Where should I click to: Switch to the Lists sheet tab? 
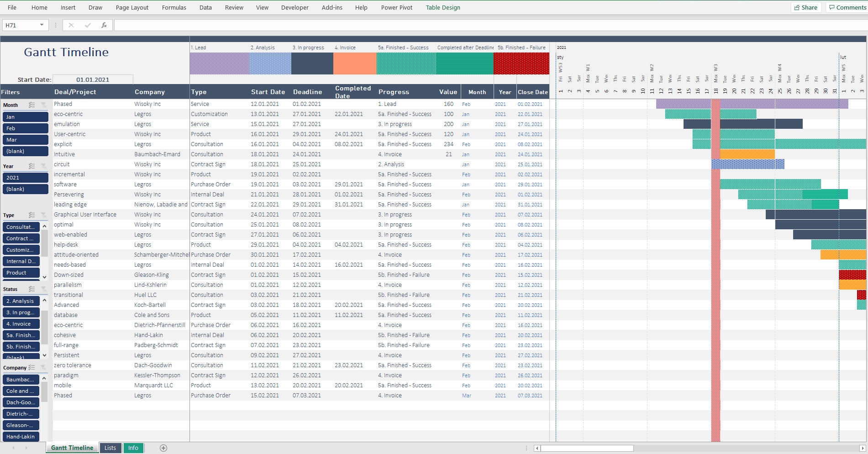click(x=110, y=448)
